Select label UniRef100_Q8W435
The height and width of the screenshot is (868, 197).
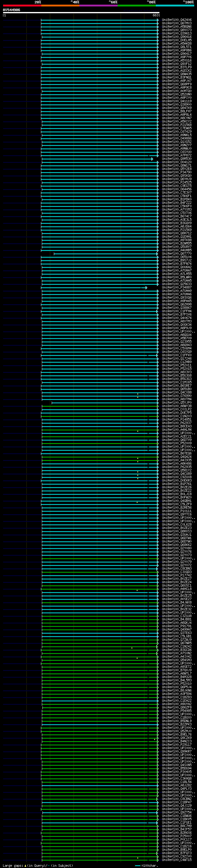(x=176, y=74)
